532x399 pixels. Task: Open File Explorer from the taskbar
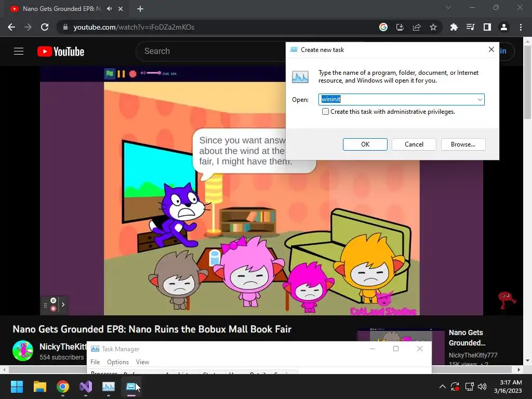[x=39, y=387]
